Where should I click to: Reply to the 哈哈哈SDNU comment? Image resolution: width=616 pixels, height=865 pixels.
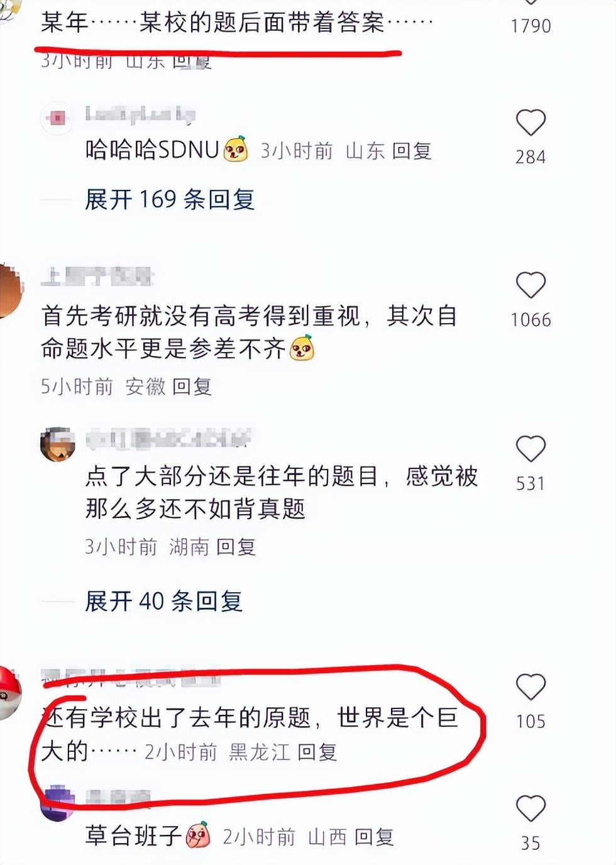tap(412, 151)
